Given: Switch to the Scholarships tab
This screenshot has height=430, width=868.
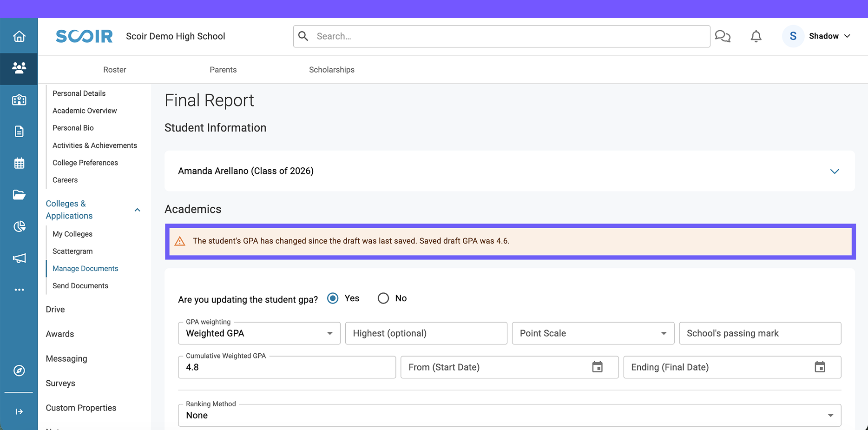Looking at the screenshot, I should (331, 70).
